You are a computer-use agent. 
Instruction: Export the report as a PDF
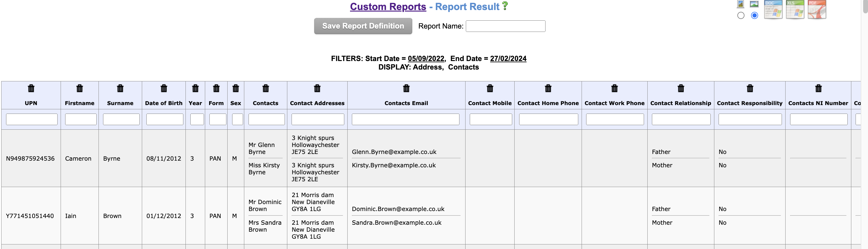tap(817, 9)
